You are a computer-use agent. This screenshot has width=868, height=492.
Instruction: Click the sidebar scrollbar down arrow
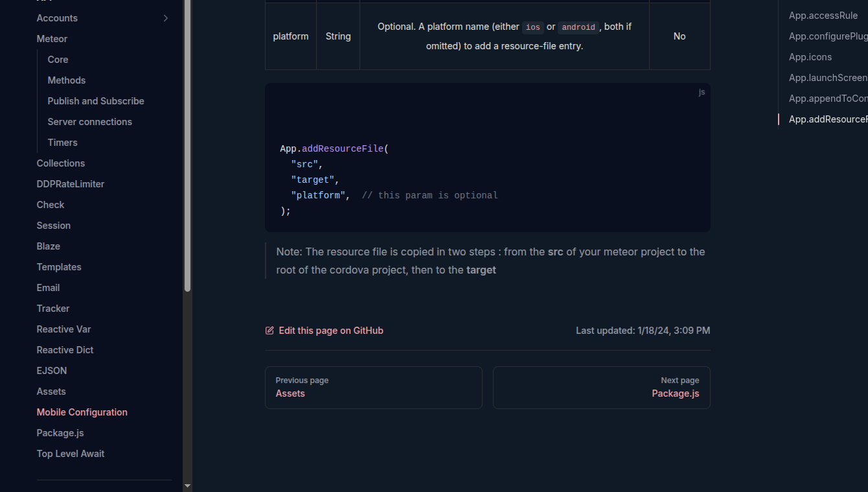tap(187, 486)
